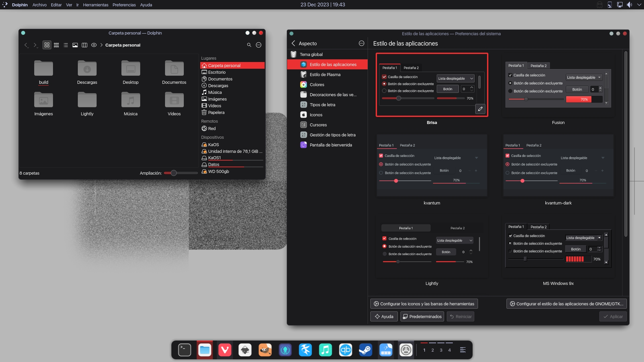Switch Dolphin to details list view

(66, 45)
